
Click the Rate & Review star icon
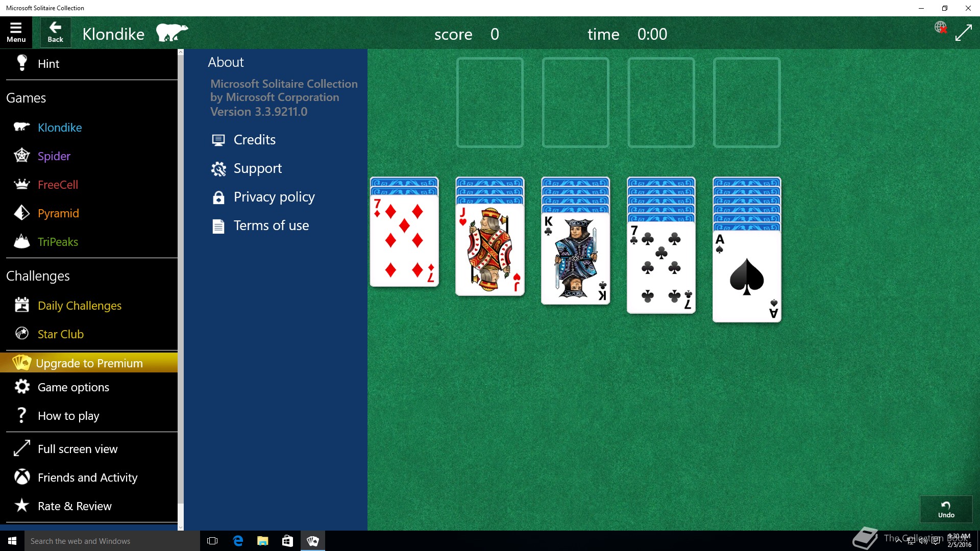tap(22, 506)
